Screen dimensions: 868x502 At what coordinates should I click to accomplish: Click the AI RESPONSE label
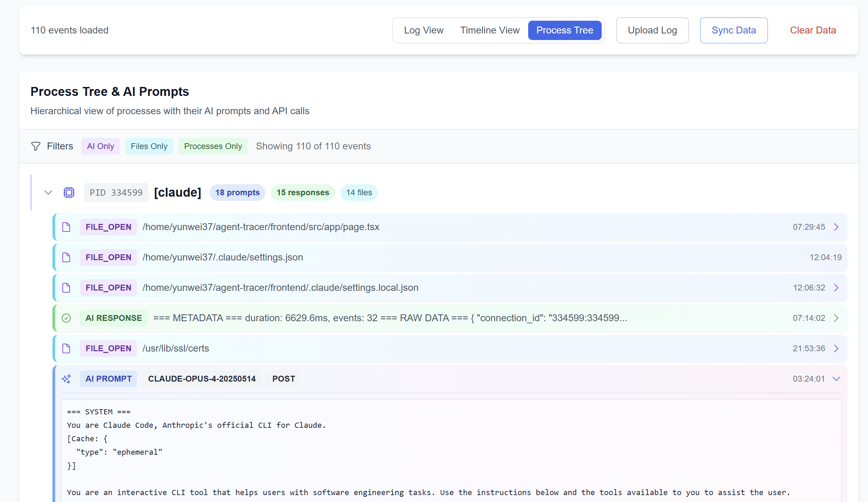(x=114, y=318)
